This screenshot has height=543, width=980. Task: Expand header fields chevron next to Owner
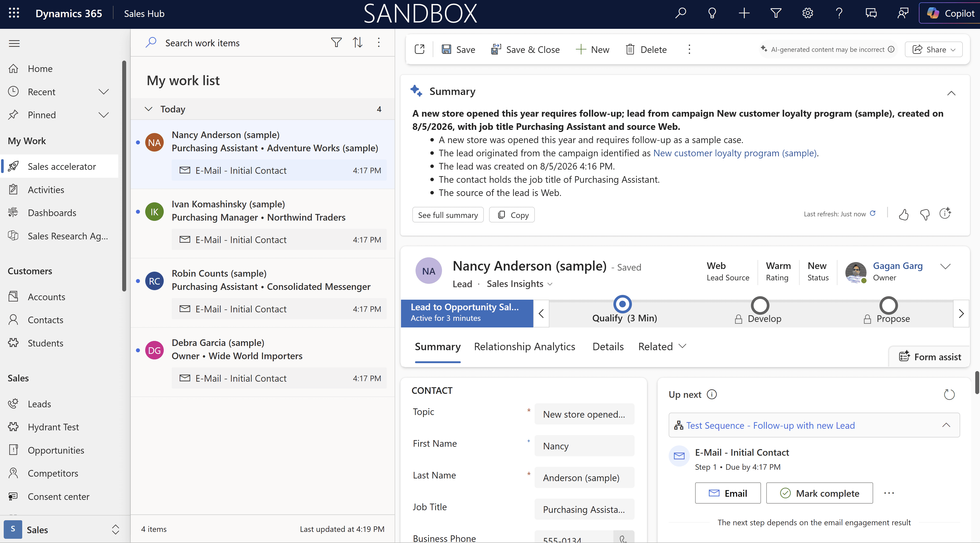[x=945, y=266]
